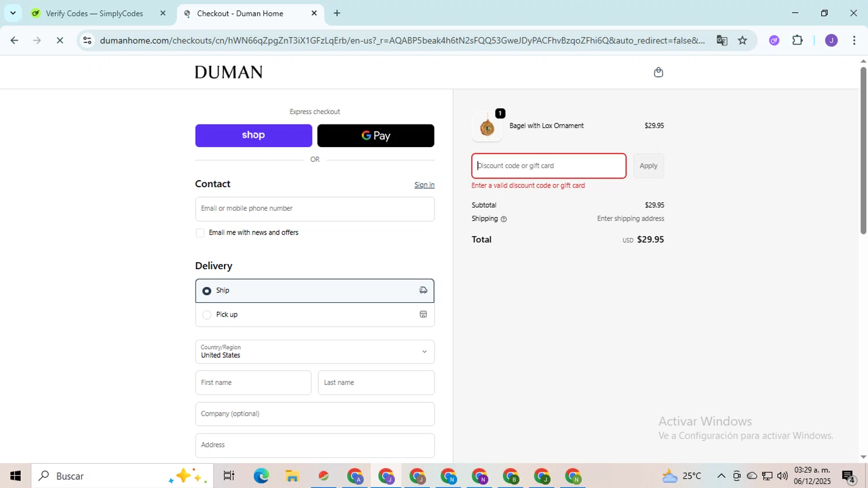Go to the DUMAN logo homepage
Image resolution: width=868 pixels, height=488 pixels.
point(229,72)
